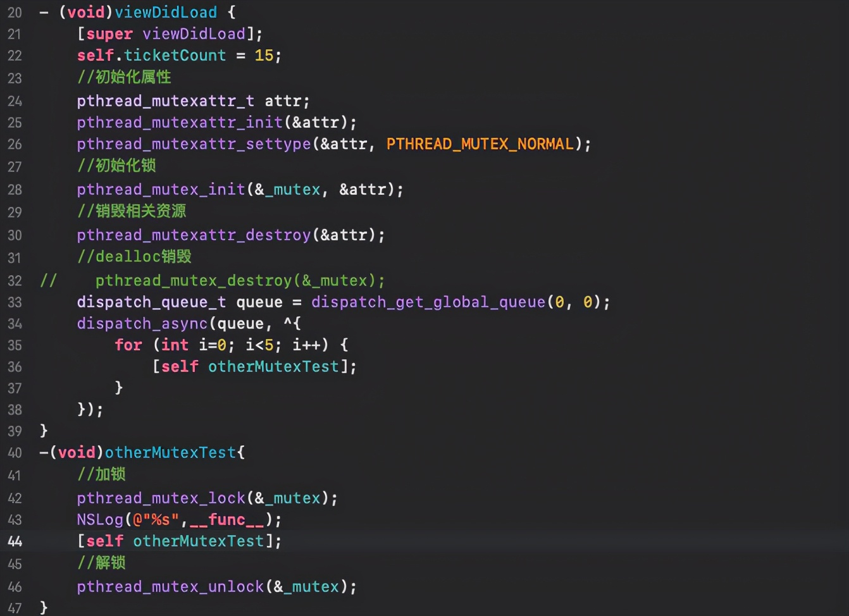
Task: Click the i++ increment in the for loop
Action: (306, 345)
